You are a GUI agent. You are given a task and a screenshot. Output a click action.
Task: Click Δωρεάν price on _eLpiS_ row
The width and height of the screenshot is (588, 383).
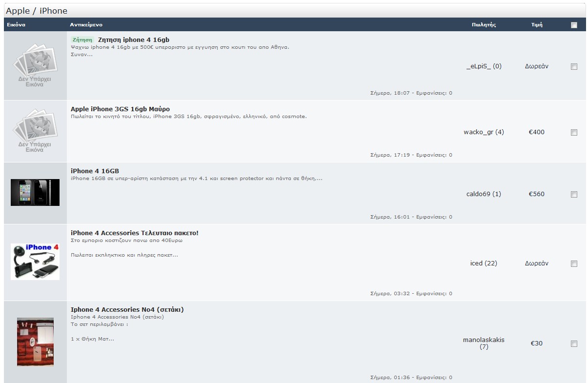coord(537,66)
